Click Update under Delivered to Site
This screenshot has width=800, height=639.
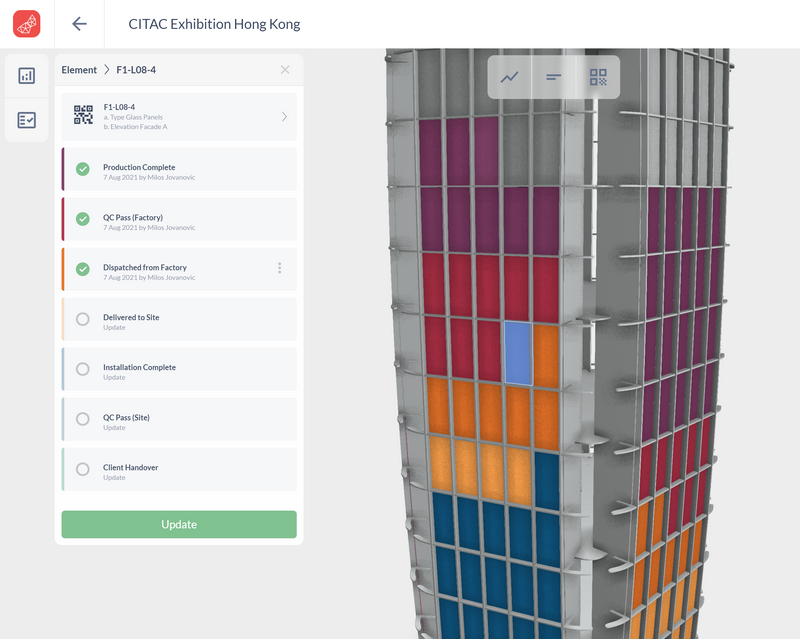tap(114, 328)
